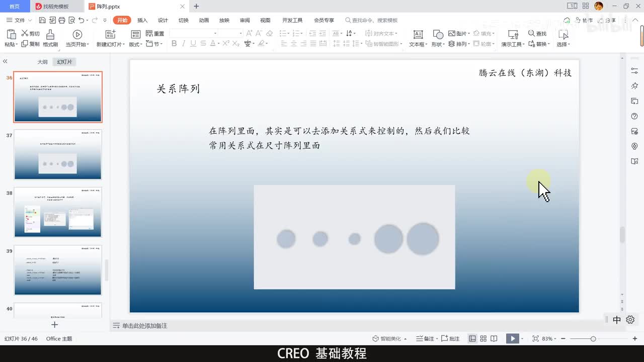644x362 pixels.
Task: Add a new slide with the plus below thumbnails
Action: pyautogui.click(x=55, y=325)
